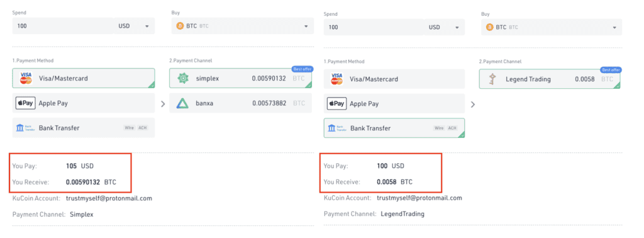Click '0.0058 BTC' You Receive value
The height and width of the screenshot is (238, 644).
[395, 182]
